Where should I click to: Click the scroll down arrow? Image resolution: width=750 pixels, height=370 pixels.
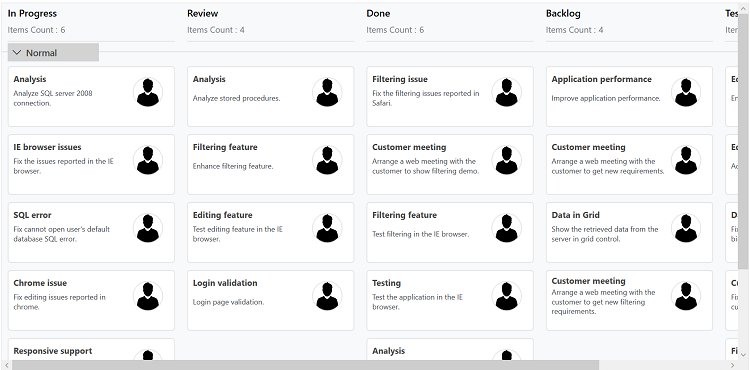pos(743,355)
